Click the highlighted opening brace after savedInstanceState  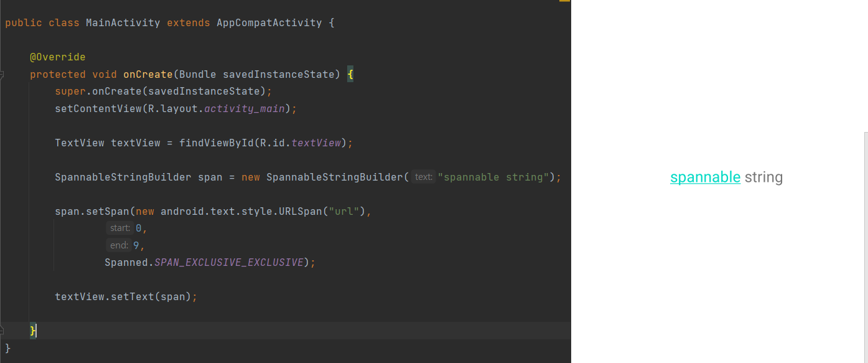tap(350, 75)
